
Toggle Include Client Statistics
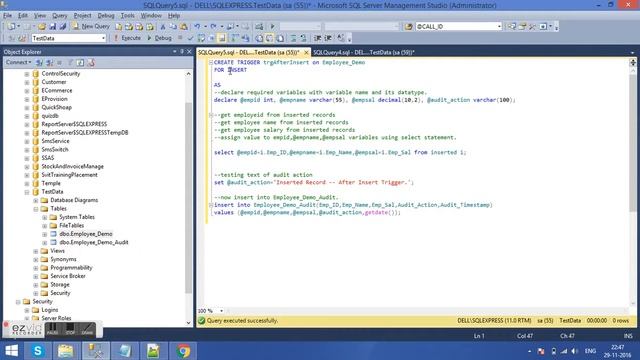pos(245,38)
